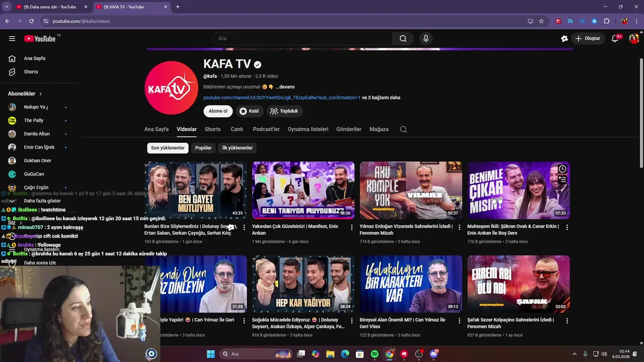
Task: Open options for Şafak Sezer Kolpaçino video
Action: pyautogui.click(x=567, y=321)
